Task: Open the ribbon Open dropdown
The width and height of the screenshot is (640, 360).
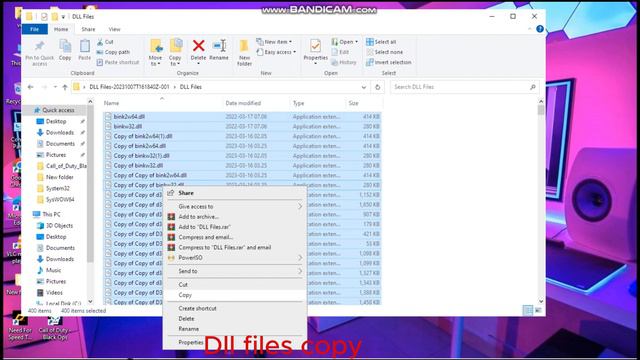Action: click(345, 42)
